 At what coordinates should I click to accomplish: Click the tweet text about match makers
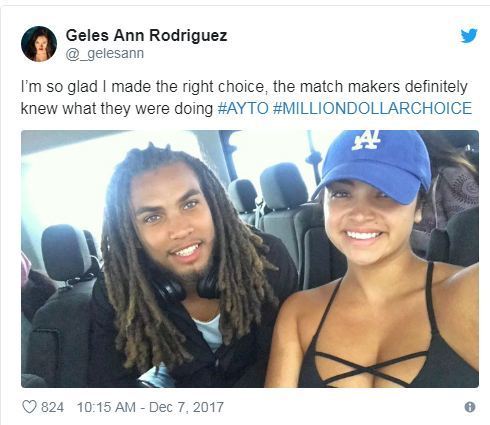tap(246, 97)
